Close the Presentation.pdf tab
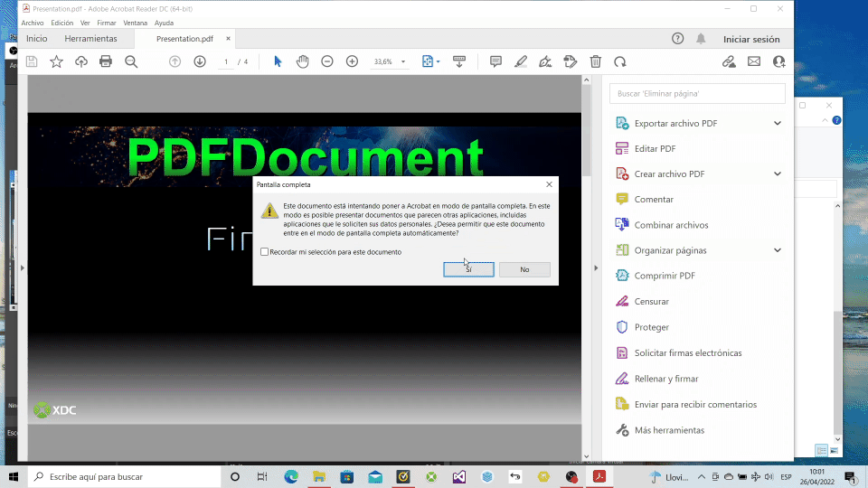 tap(228, 38)
